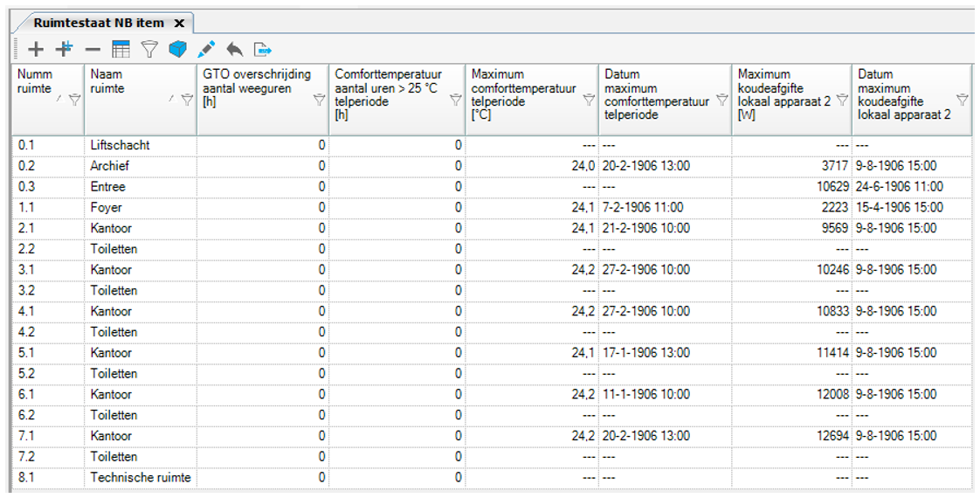Viewport: 980px width, 498px height.
Task: Click the 12694 koudeafgifte cell for Kantoor 7.1
Action: click(790, 436)
